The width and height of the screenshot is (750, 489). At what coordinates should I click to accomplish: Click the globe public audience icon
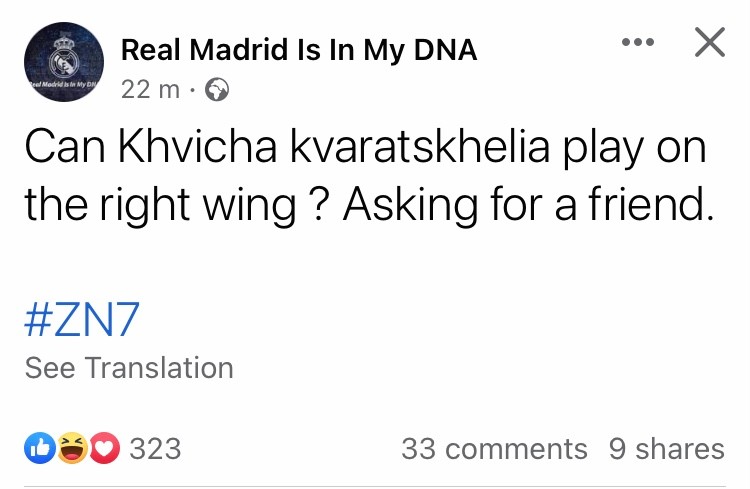[217, 91]
